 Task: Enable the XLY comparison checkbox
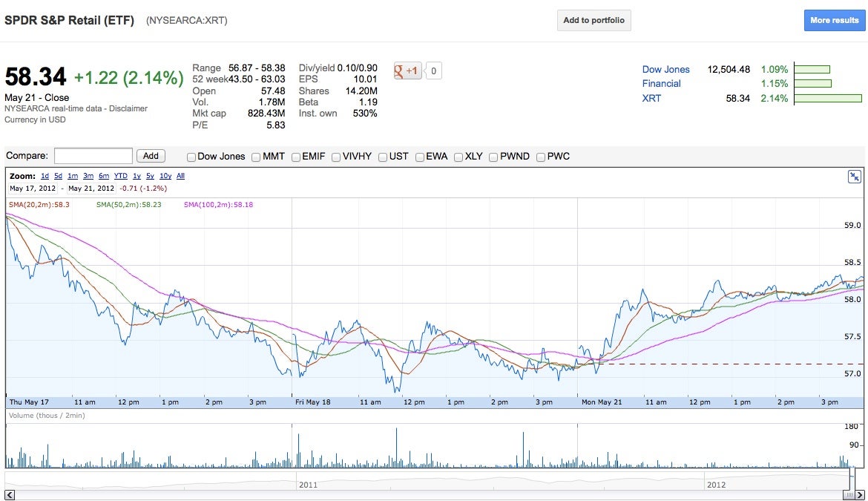tap(458, 157)
